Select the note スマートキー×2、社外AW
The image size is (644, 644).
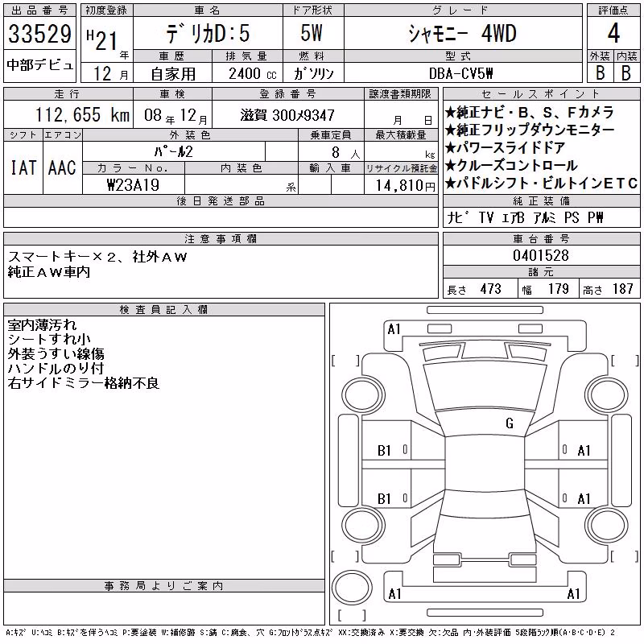(x=97, y=257)
